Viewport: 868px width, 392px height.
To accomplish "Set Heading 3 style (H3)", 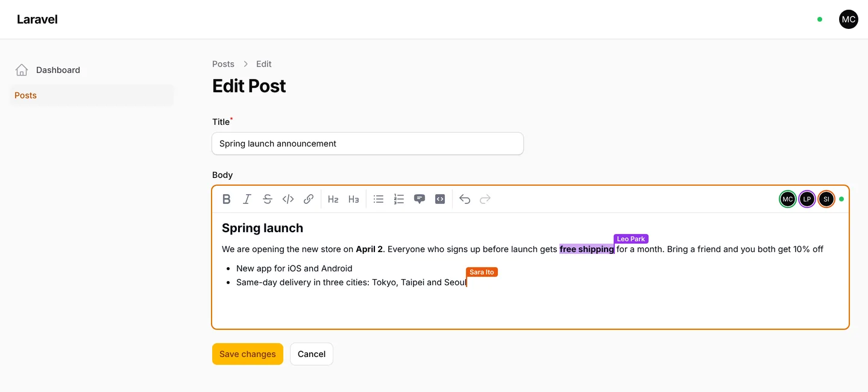I will 354,199.
